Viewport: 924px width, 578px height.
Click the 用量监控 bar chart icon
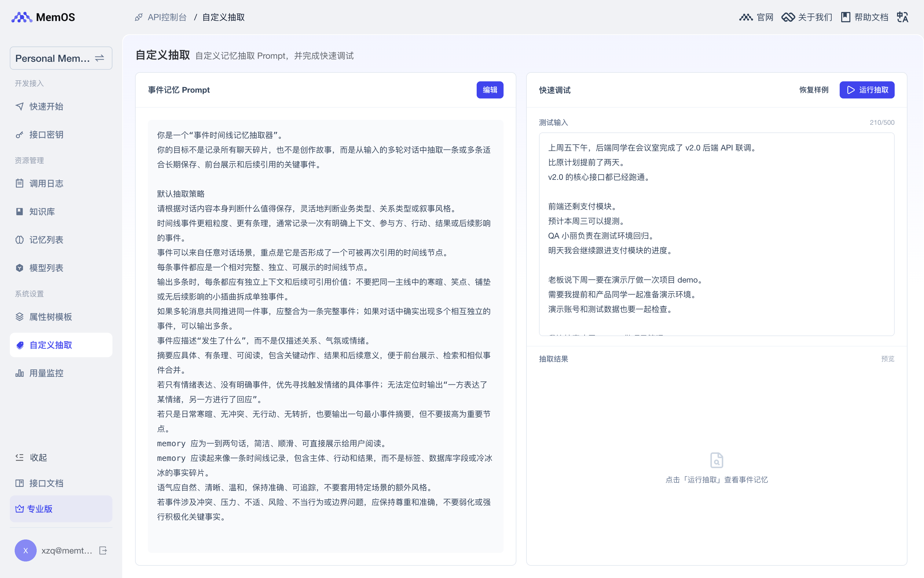pos(20,373)
